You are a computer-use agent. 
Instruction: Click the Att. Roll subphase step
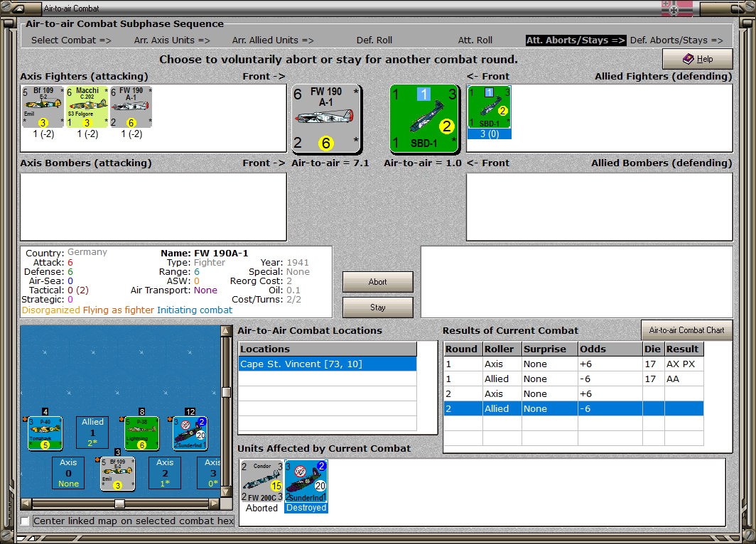(x=475, y=40)
